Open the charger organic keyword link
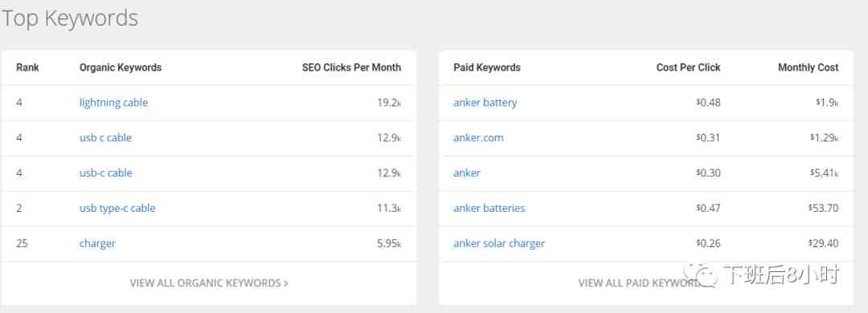 tap(97, 244)
